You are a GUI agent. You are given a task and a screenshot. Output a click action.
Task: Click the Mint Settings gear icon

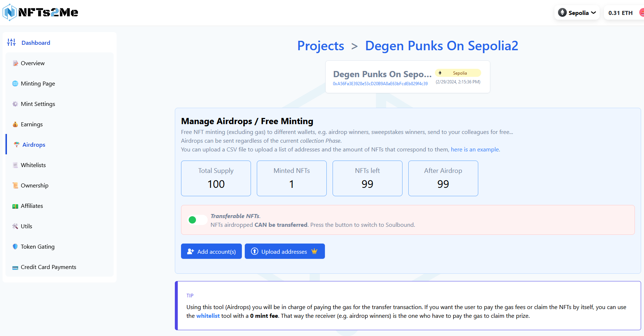pyautogui.click(x=15, y=104)
